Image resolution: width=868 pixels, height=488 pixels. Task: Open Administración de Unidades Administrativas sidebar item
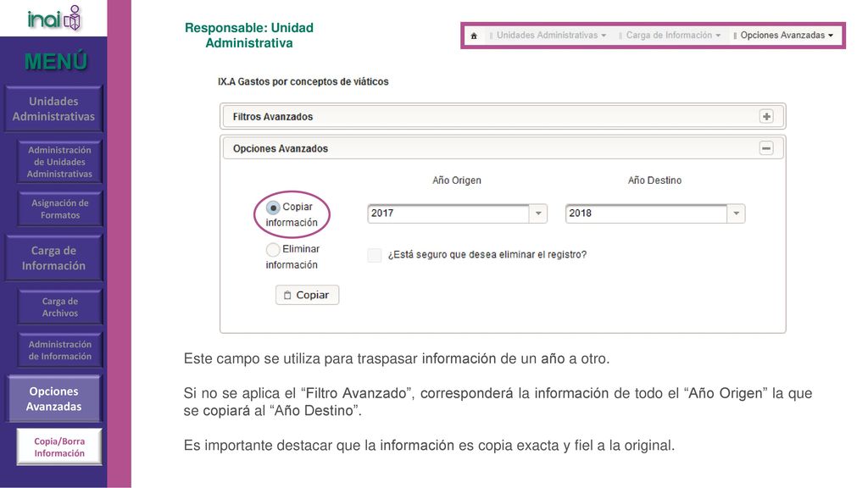click(x=59, y=162)
